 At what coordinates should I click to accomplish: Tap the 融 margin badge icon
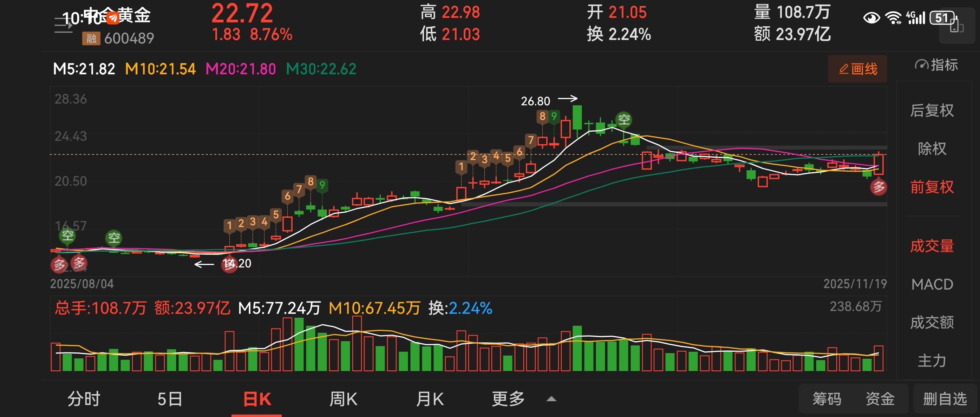tap(91, 38)
